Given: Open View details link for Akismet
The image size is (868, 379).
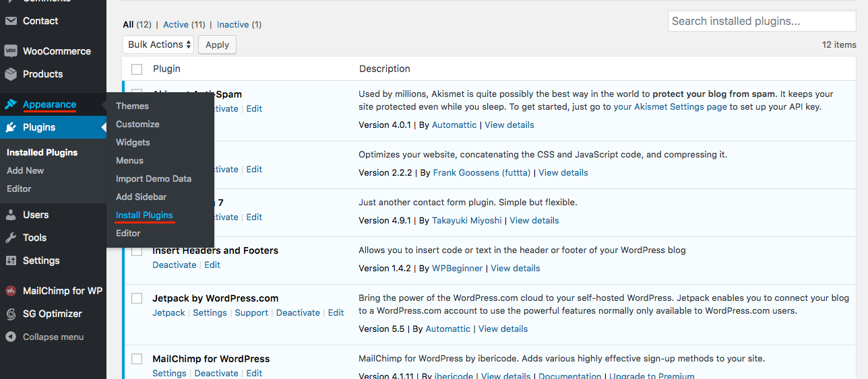Looking at the screenshot, I should pyautogui.click(x=509, y=125).
